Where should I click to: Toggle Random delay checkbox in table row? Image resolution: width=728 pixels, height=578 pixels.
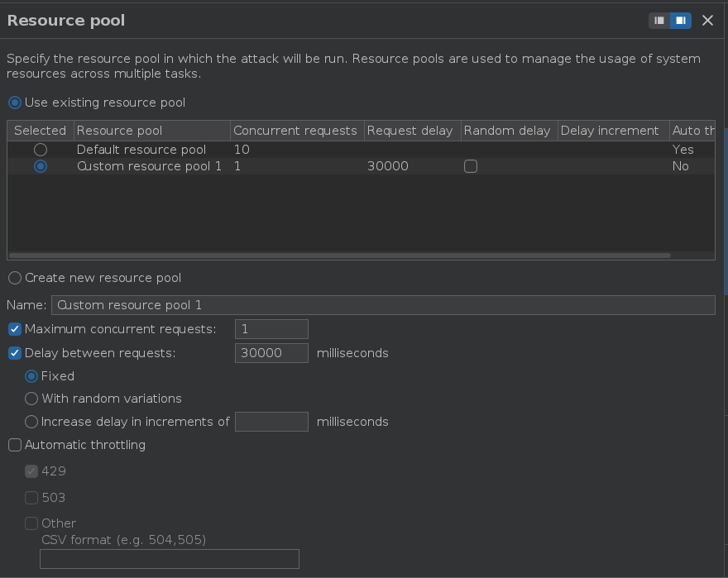pos(471,166)
